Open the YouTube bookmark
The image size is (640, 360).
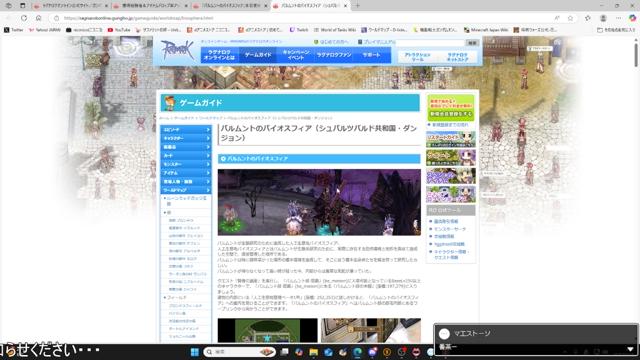tap(119, 30)
